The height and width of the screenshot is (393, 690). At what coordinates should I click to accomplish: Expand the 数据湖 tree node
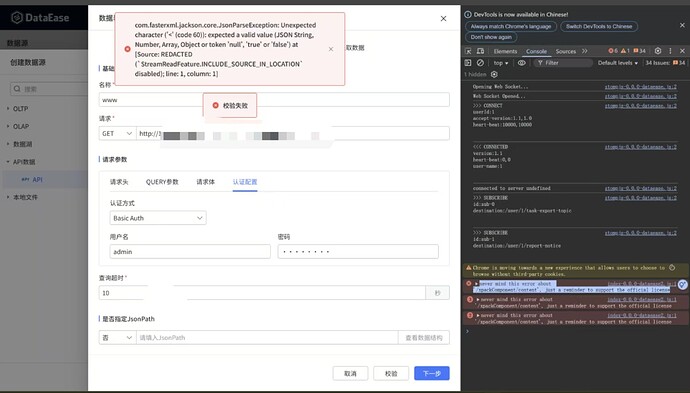click(8, 144)
